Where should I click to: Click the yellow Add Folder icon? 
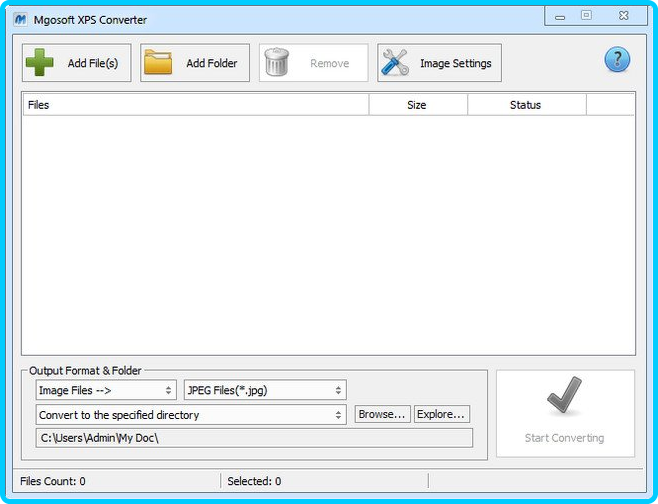[x=158, y=63]
